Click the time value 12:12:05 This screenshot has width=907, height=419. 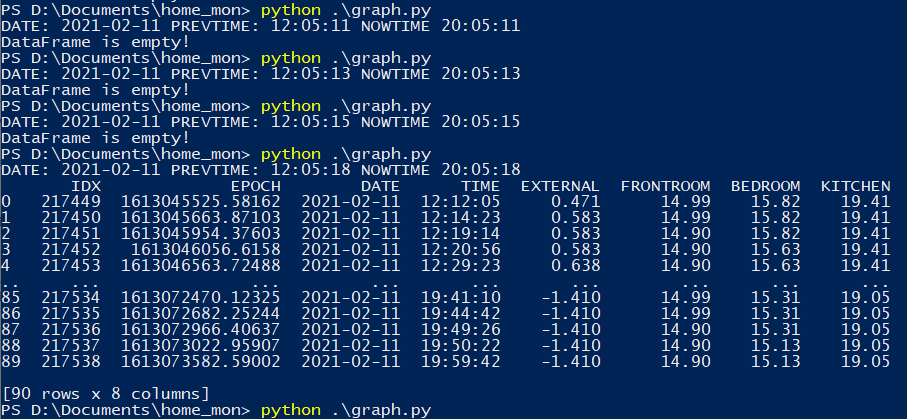[x=460, y=201]
